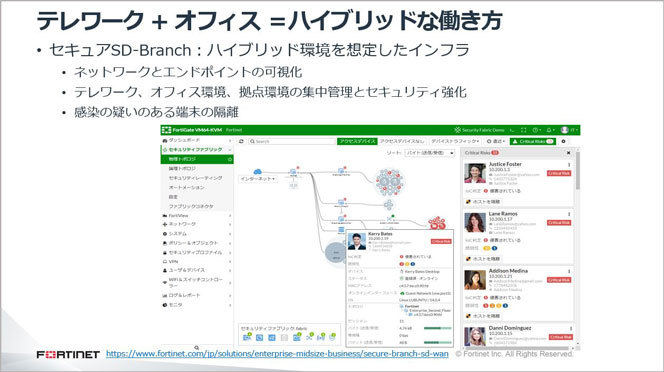Open モニタ sidebar menu
The height and width of the screenshot is (372, 664).
197,305
